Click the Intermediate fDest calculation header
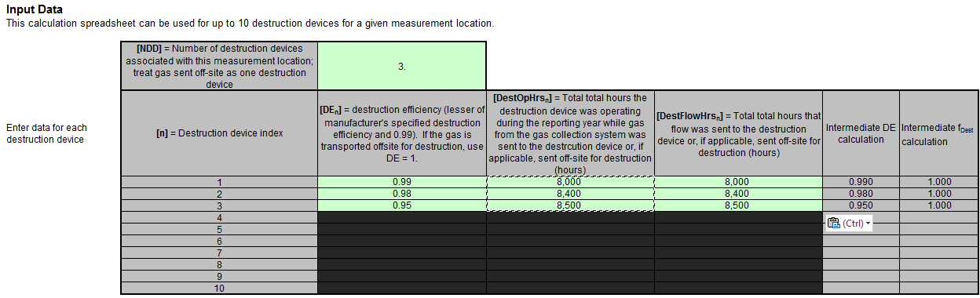Screen dimensions: 980x298 [938, 133]
